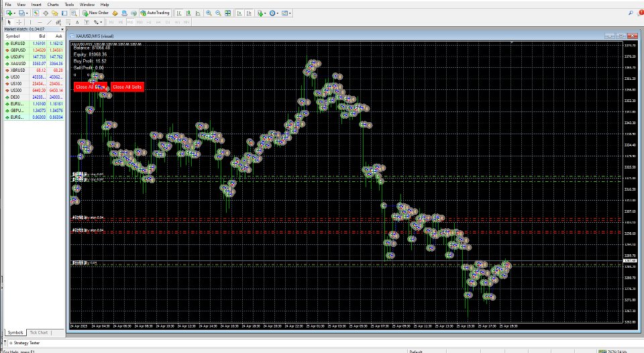Open search at the top right
Screen dimensions: 644x353
[x=631, y=13]
